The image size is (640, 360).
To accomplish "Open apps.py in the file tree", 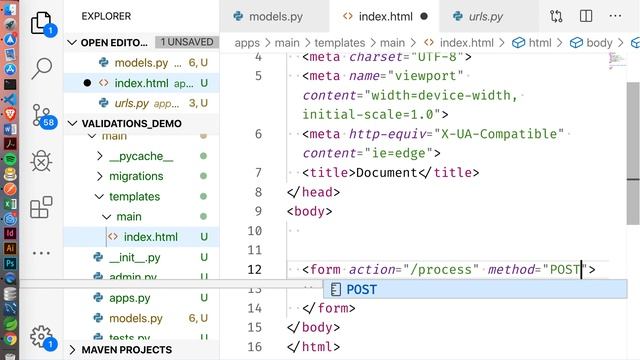I will coord(142,298).
